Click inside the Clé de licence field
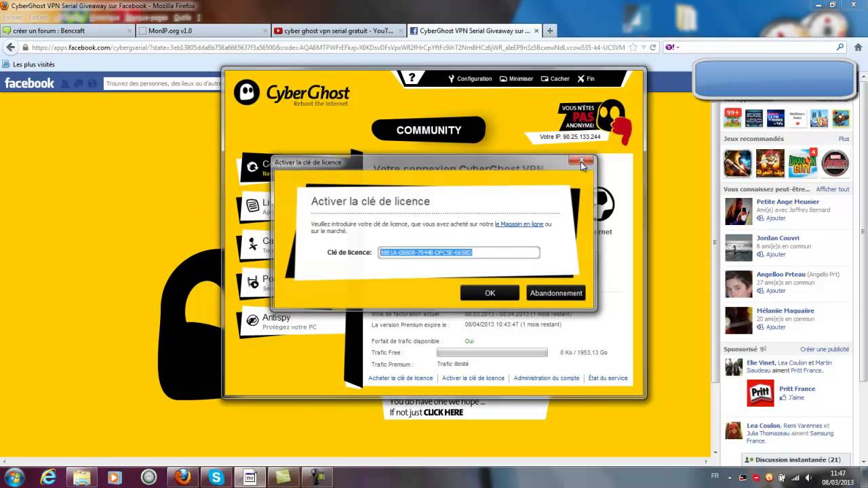This screenshot has width=868, height=488. 459,252
